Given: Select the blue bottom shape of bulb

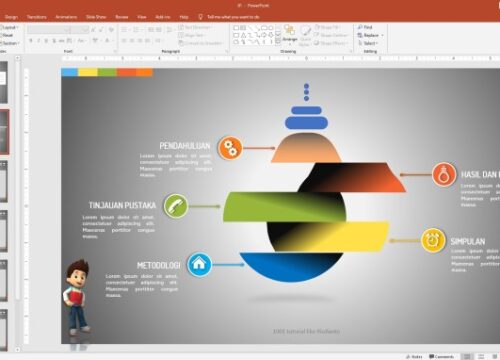Looking at the screenshot, I should (291, 266).
